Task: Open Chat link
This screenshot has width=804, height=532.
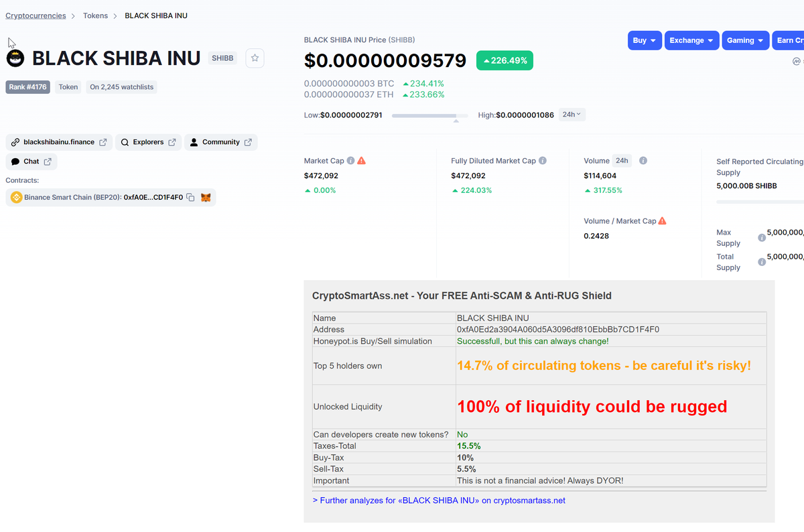Action: 31,161
